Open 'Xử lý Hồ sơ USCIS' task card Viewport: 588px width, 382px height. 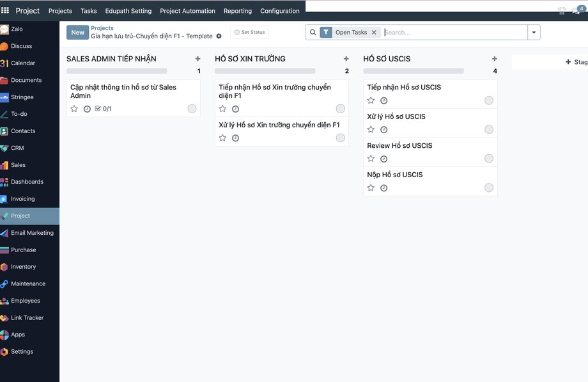click(430, 123)
